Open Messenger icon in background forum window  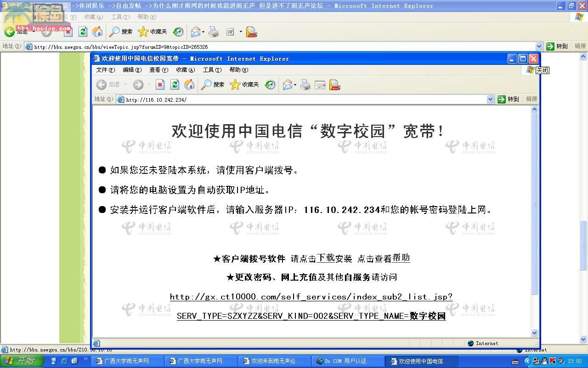pyautogui.click(x=251, y=32)
